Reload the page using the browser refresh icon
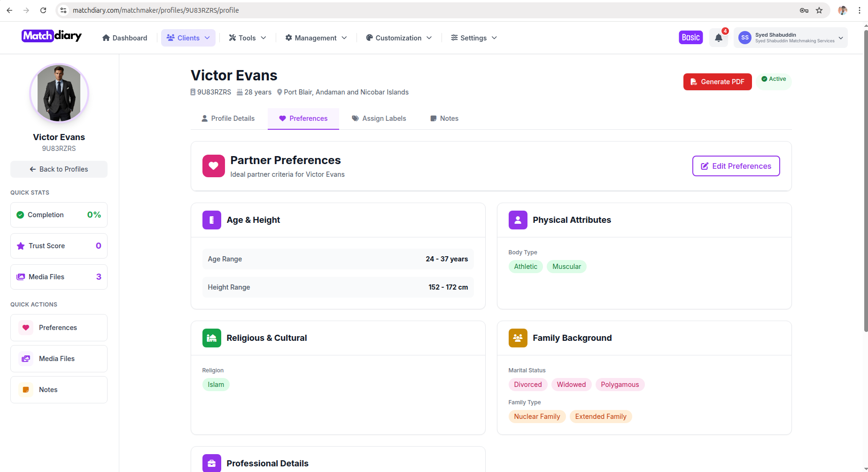The height and width of the screenshot is (472, 868). coord(43,10)
